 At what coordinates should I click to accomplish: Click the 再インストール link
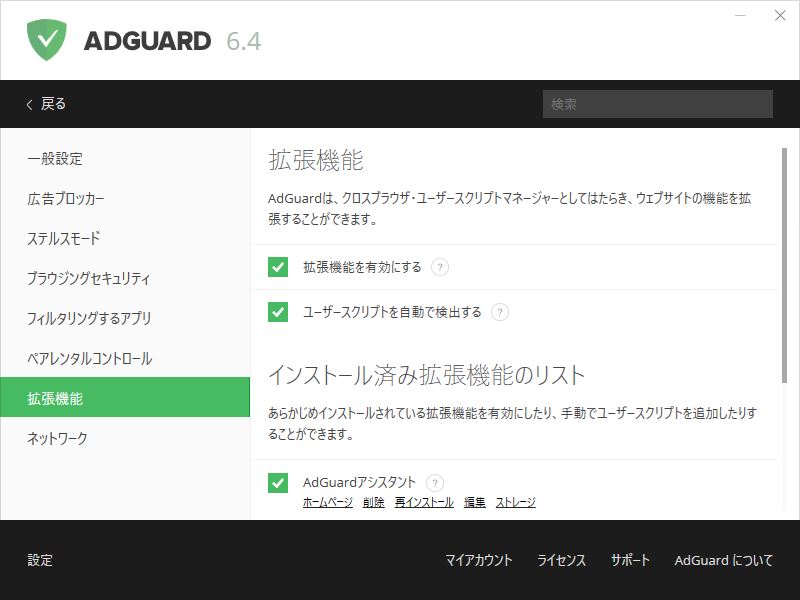[424, 502]
